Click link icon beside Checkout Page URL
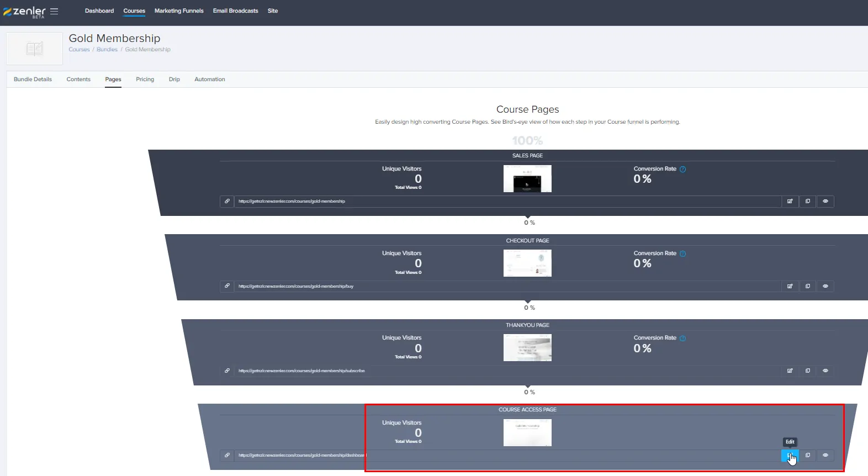The width and height of the screenshot is (868, 476). tap(227, 286)
